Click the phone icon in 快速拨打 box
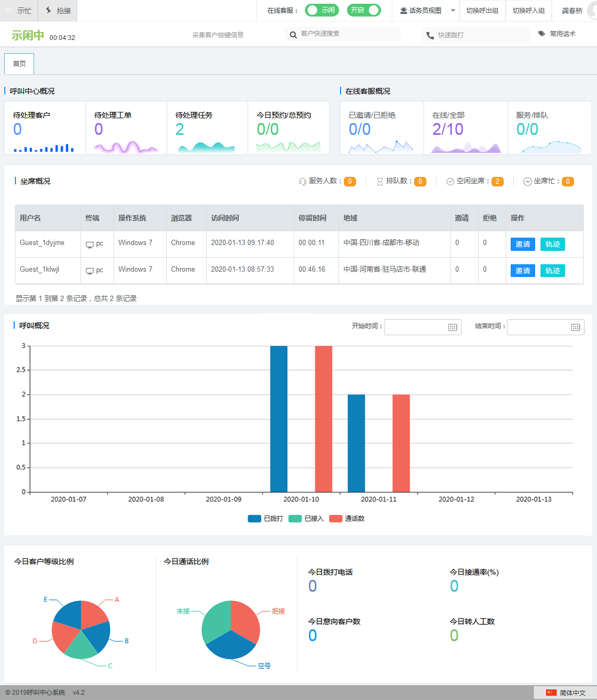 pos(430,36)
